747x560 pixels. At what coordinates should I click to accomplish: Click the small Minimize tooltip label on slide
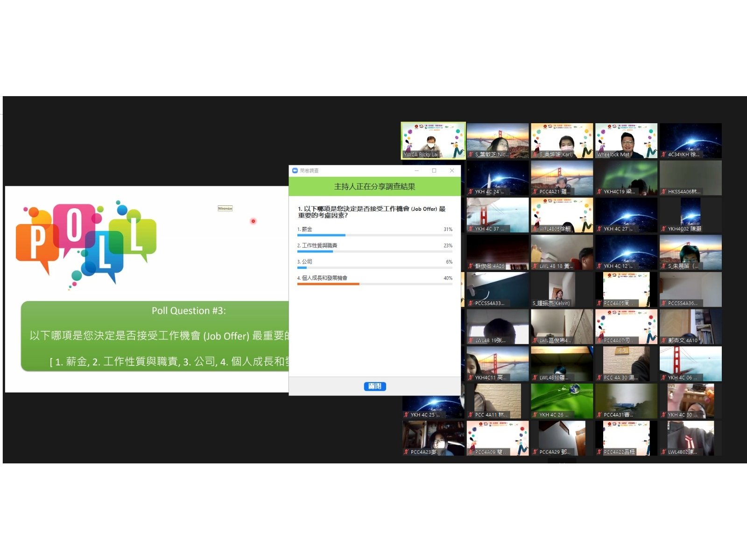(x=225, y=209)
